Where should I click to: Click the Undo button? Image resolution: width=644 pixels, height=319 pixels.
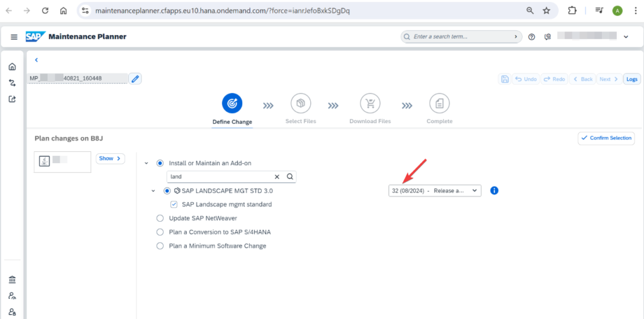(x=526, y=79)
